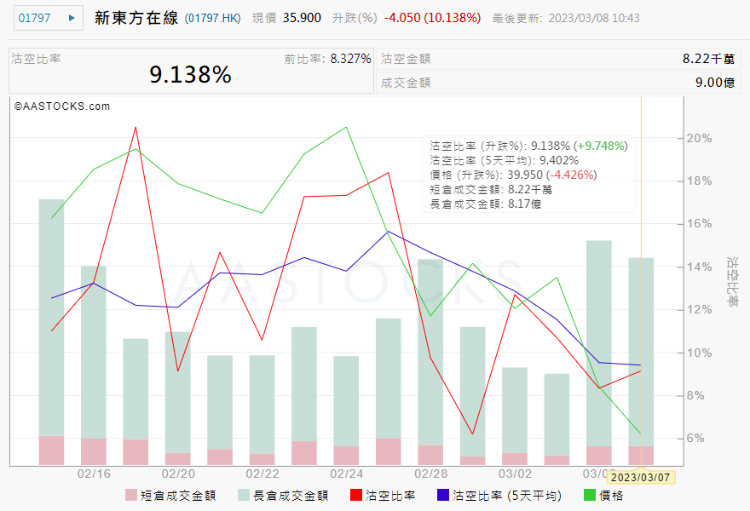750x511 pixels.
Task: Click the 沽空比率 (5天平均) legend label
Action: point(507,496)
